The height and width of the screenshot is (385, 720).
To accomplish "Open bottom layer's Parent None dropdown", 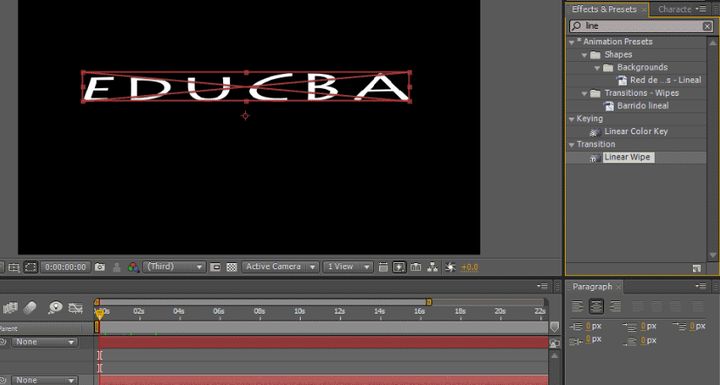I will (44, 380).
